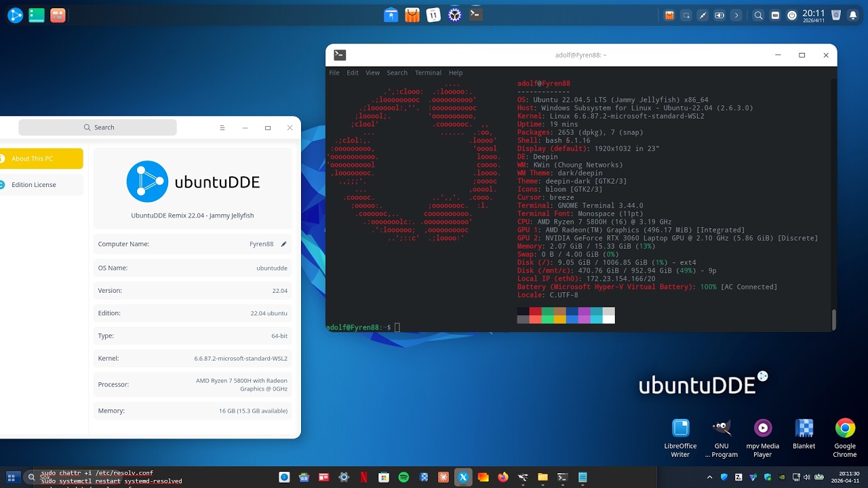Click the Memory row in About This PC

coord(193,411)
